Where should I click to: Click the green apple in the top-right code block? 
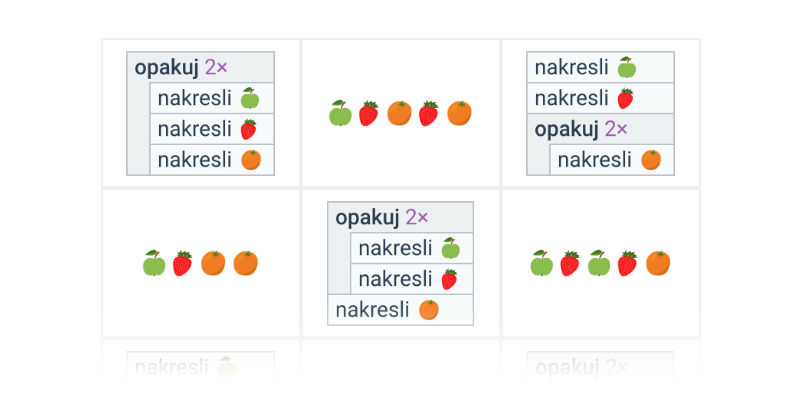click(x=627, y=67)
